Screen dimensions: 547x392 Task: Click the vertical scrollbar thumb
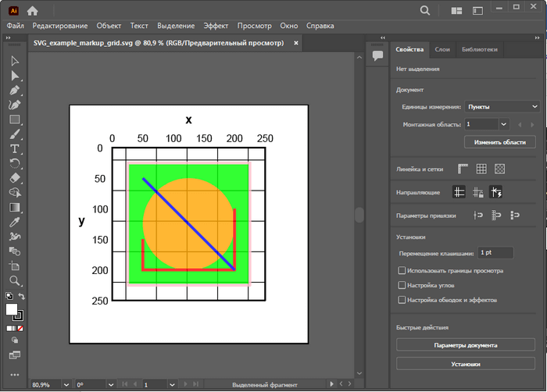pos(359,215)
